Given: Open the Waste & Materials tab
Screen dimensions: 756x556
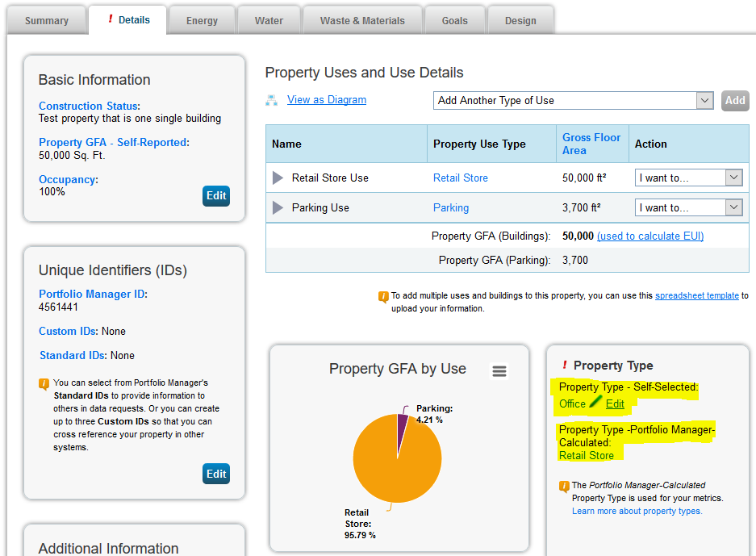Looking at the screenshot, I should [x=362, y=20].
